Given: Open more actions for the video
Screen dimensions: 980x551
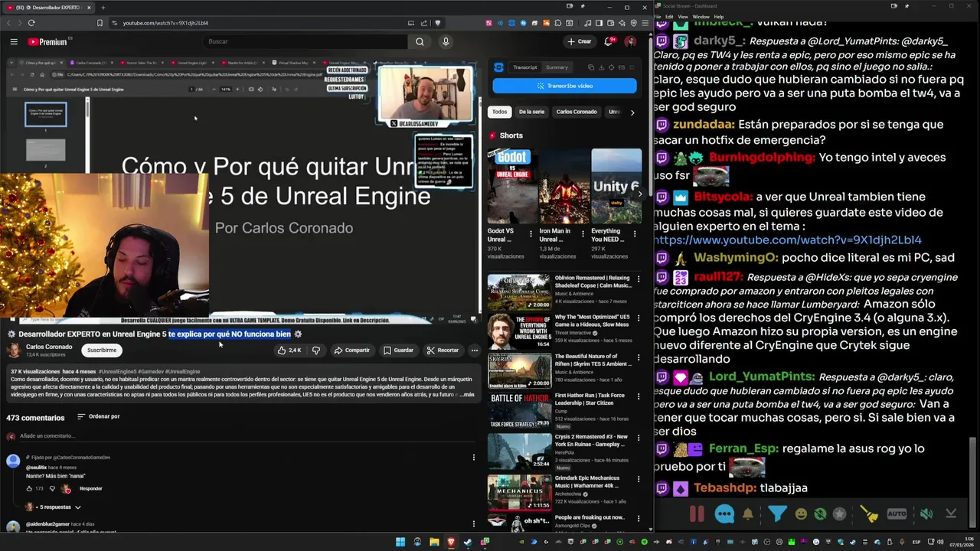Looking at the screenshot, I should point(474,350).
